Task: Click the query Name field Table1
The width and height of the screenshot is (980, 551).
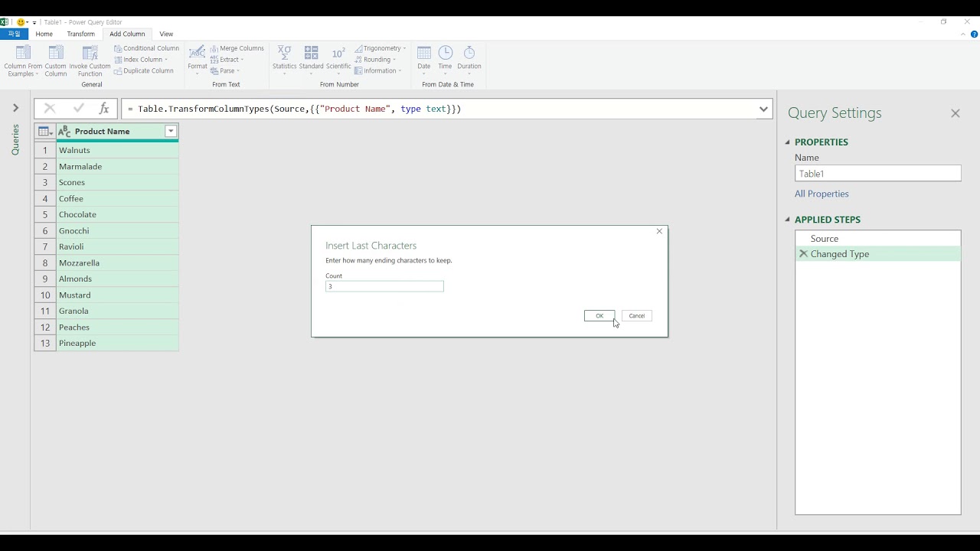Action: pos(877,174)
